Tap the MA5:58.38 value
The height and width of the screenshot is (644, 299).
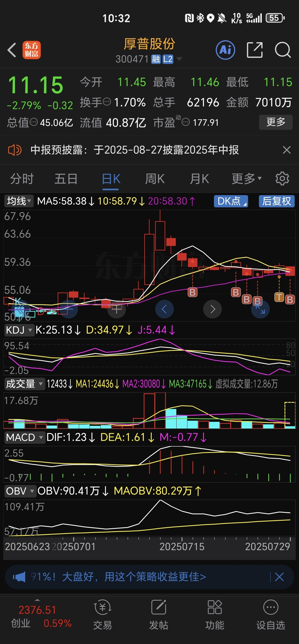coord(66,201)
